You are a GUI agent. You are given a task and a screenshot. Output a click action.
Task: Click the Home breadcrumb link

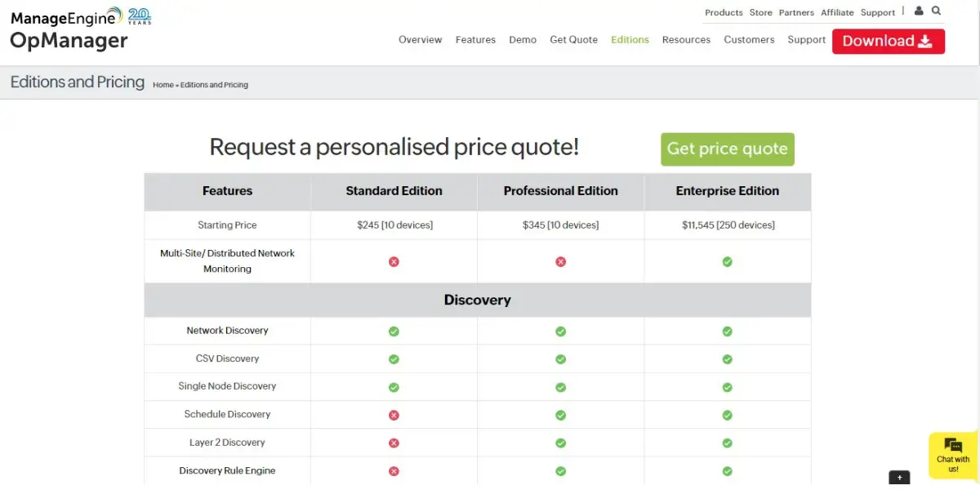point(163,85)
